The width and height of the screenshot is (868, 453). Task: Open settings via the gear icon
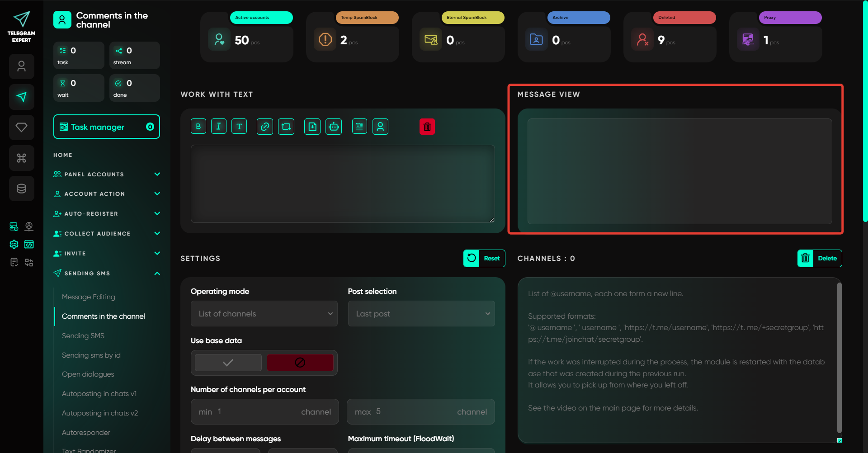(x=14, y=245)
